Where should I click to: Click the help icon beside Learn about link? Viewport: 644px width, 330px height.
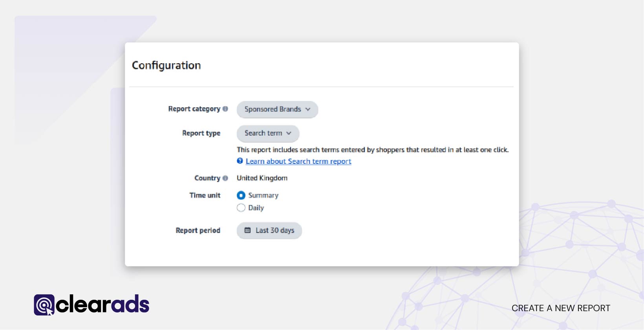240,161
